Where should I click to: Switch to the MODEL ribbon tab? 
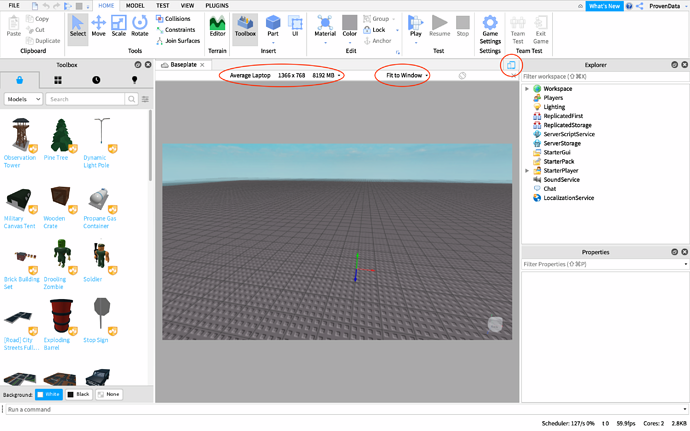coord(135,6)
